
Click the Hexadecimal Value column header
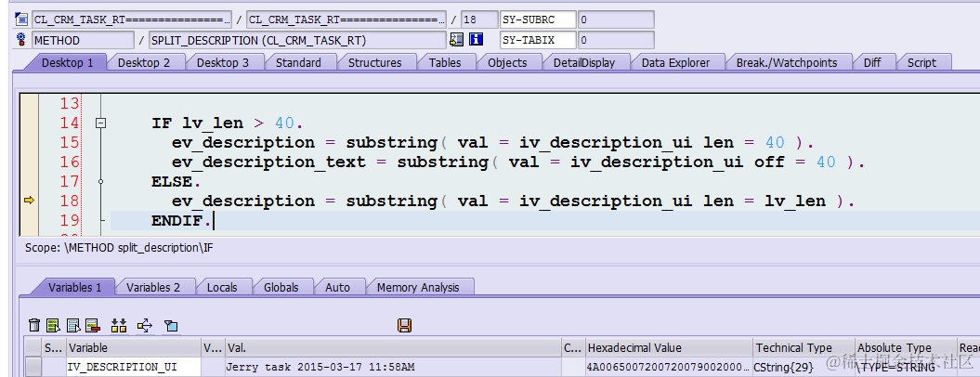click(669, 347)
